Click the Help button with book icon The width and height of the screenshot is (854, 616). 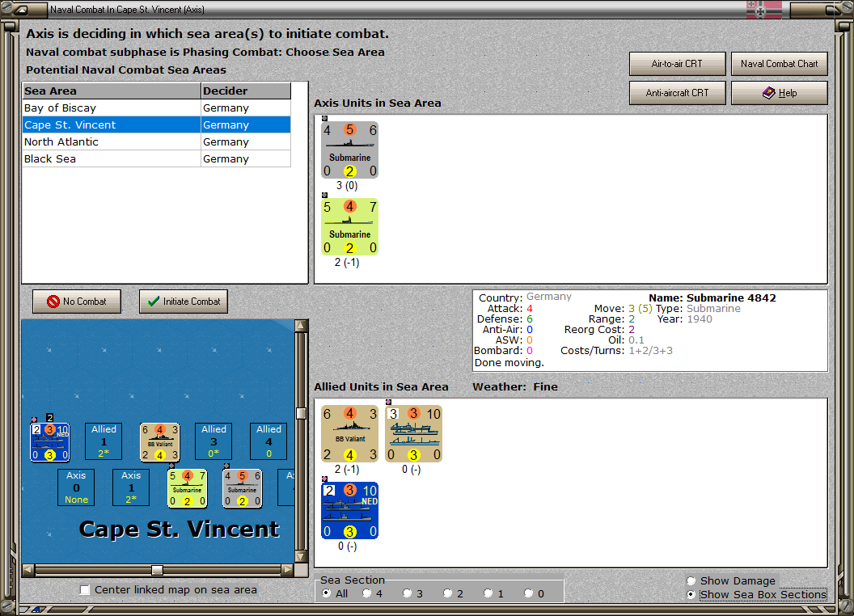point(780,93)
